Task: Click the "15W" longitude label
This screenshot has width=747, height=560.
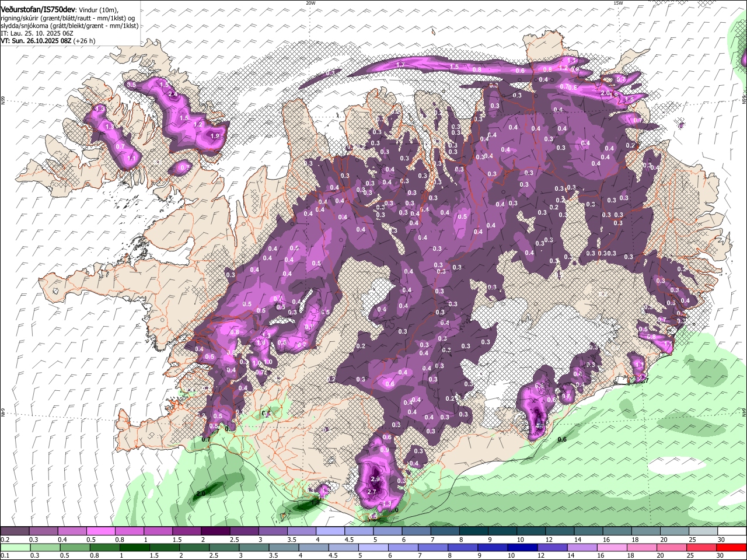Action: (x=618, y=3)
